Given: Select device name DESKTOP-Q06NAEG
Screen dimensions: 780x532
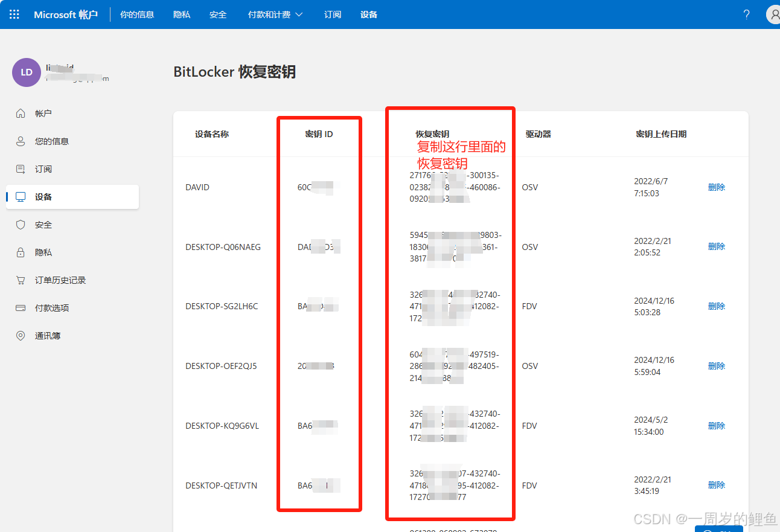Looking at the screenshot, I should pos(223,247).
